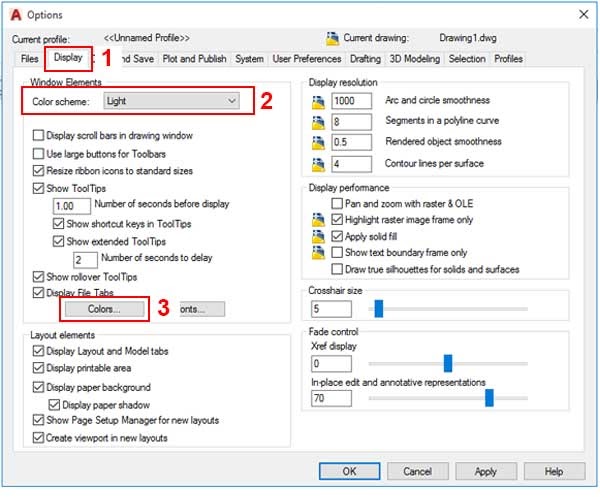Click the In-place edit value field showing 70
Image resolution: width=600 pixels, height=497 pixels.
(331, 398)
